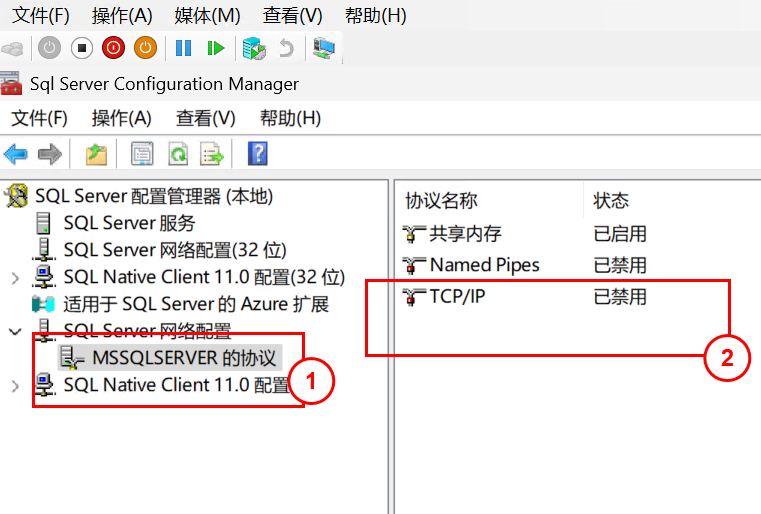The image size is (761, 514).
Task: Expand SQL Native Client 11.0 配置(32 位) node
Action: 14,277
